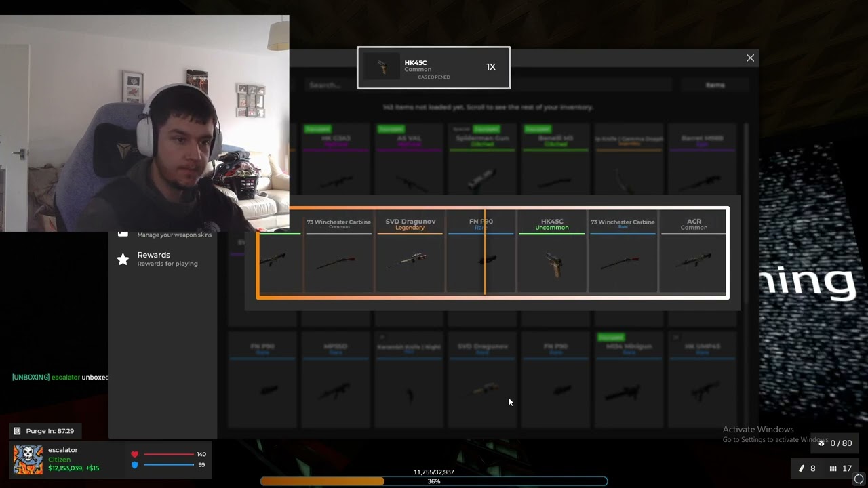Click the magazine icon beside 17
Screen dimensions: 868x488
click(x=833, y=468)
